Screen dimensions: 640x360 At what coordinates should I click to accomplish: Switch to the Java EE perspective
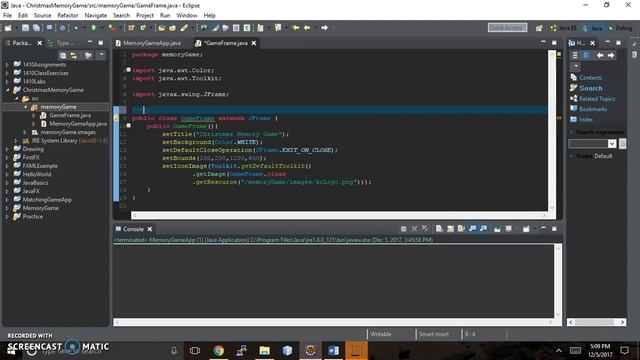(x=563, y=28)
